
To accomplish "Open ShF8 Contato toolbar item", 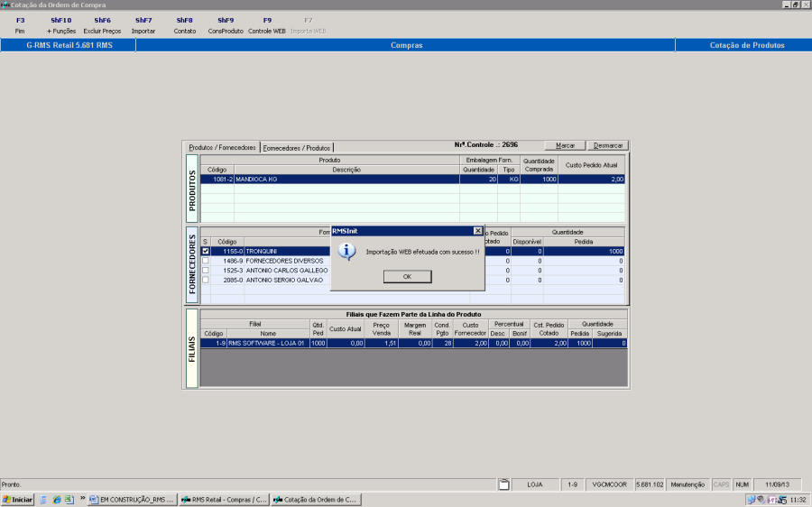I will 184,25.
